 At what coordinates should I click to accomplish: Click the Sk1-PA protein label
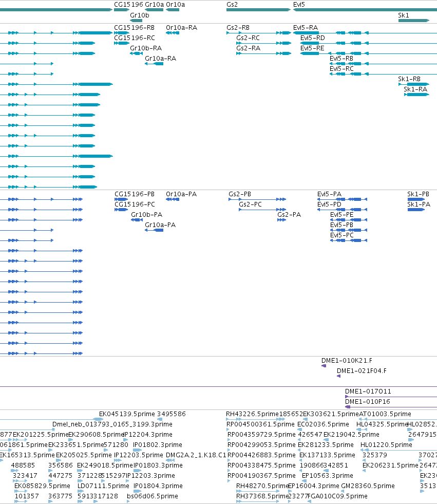click(x=419, y=204)
